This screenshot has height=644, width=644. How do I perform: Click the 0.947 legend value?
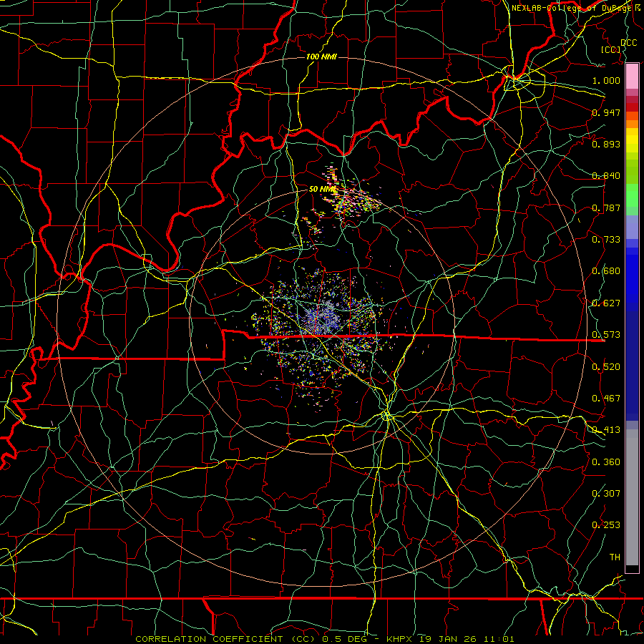point(606,112)
